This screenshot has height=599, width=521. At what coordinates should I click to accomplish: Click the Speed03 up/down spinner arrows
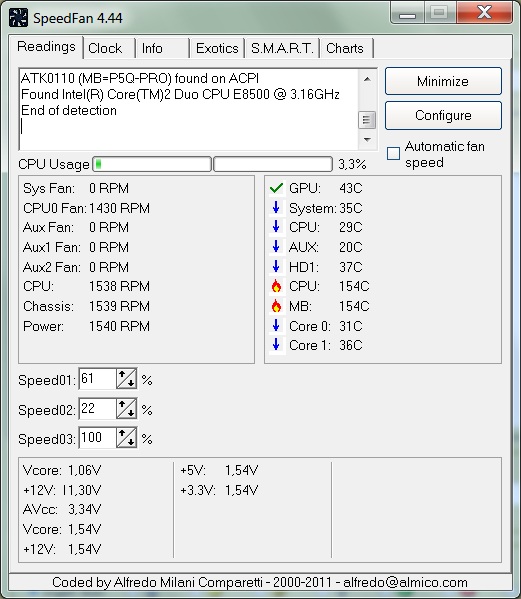point(126,438)
